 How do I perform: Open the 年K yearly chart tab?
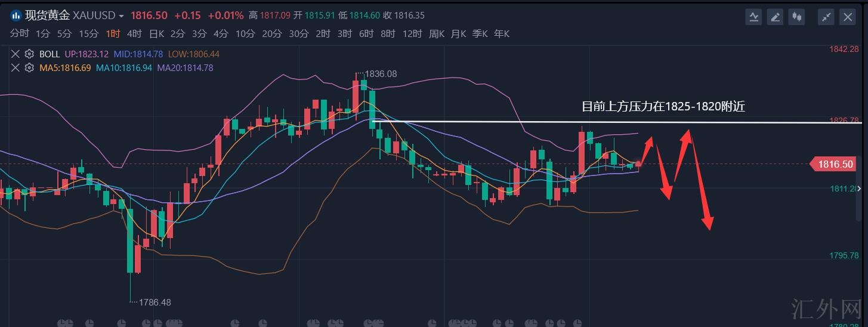pos(502,34)
